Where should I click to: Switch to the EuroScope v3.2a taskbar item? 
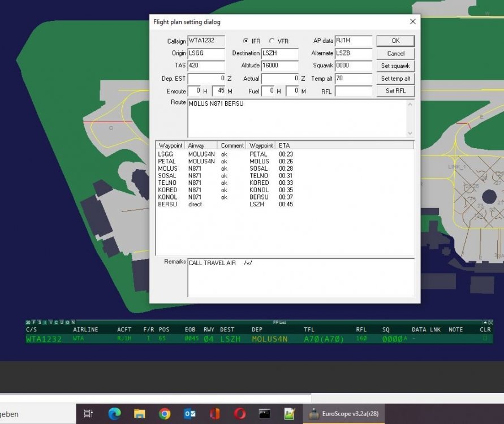[344, 414]
